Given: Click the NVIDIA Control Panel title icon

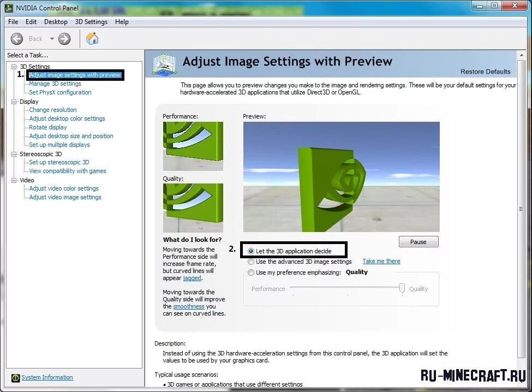Looking at the screenshot, I should point(9,8).
